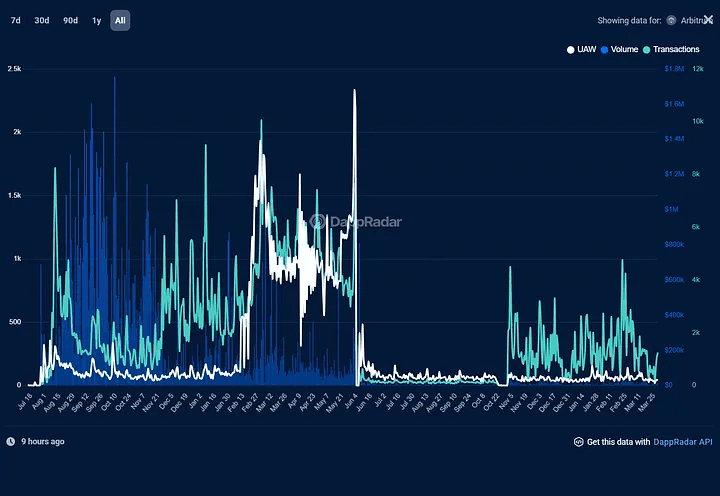Viewport: 720px width, 496px height.
Task: Click the 500 left axis label
Action: tap(15, 322)
